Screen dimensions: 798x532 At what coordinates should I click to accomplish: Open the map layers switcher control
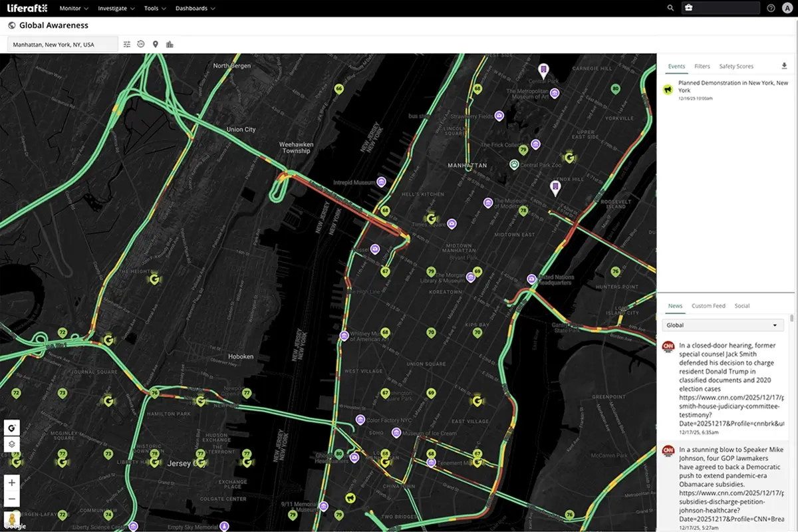(11, 444)
